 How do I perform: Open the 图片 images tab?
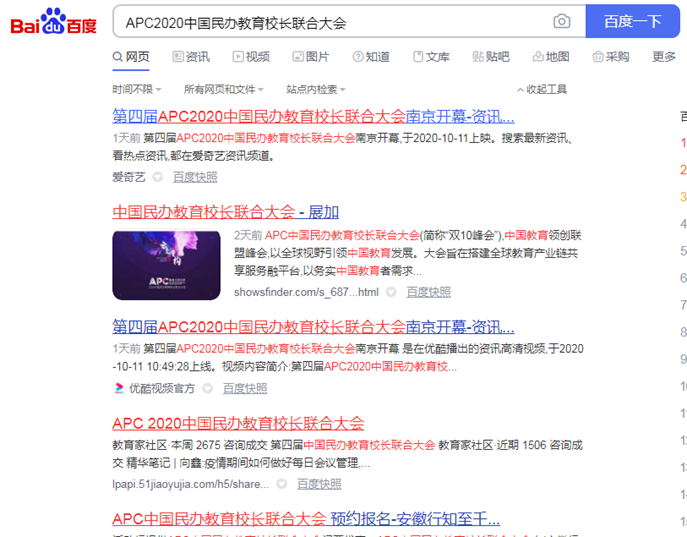[309, 57]
